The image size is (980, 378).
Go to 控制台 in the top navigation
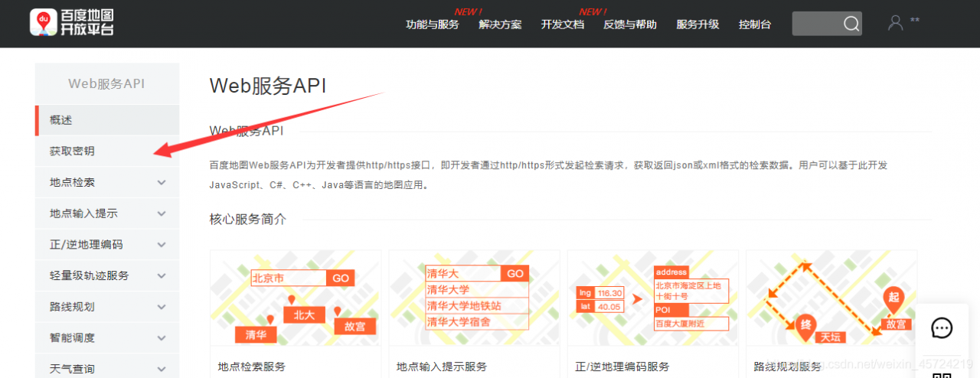click(x=755, y=24)
